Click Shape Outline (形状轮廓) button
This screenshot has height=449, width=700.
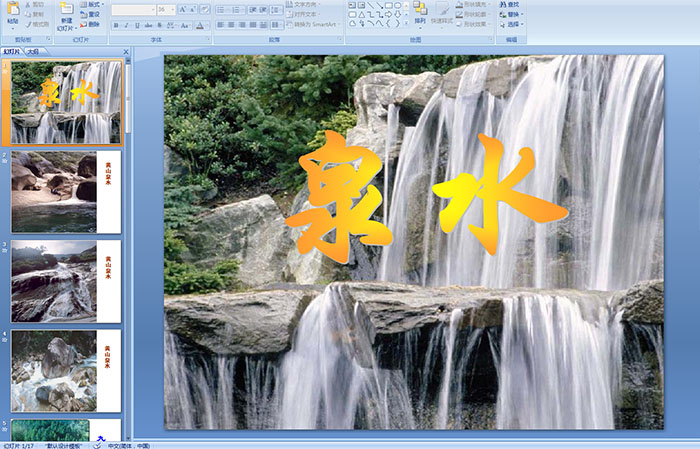[x=473, y=14]
